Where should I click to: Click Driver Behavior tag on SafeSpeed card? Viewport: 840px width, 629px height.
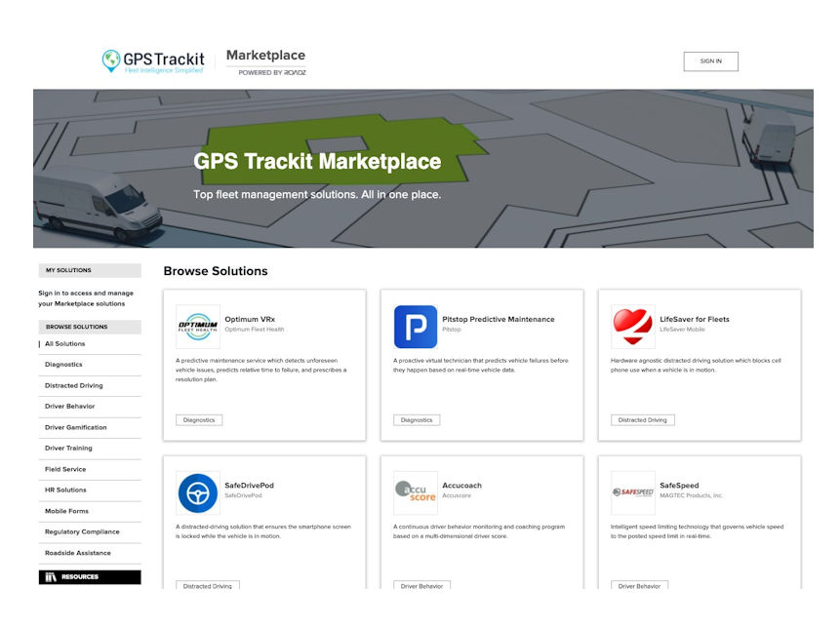(639, 586)
